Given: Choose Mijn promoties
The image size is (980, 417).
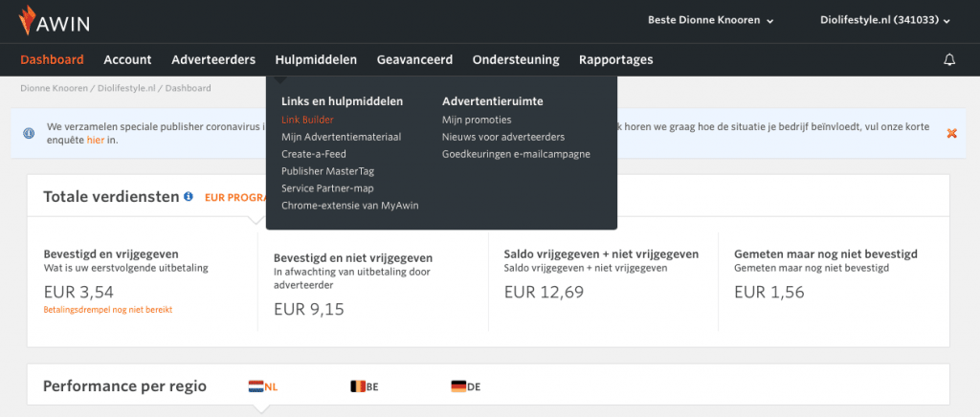Looking at the screenshot, I should (477, 120).
